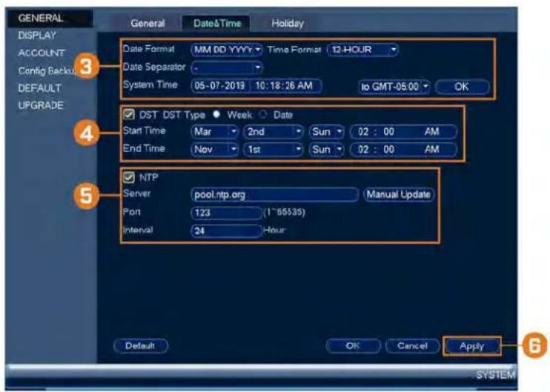Click the Manual Update button
The width and height of the screenshot is (550, 392).
399,194
